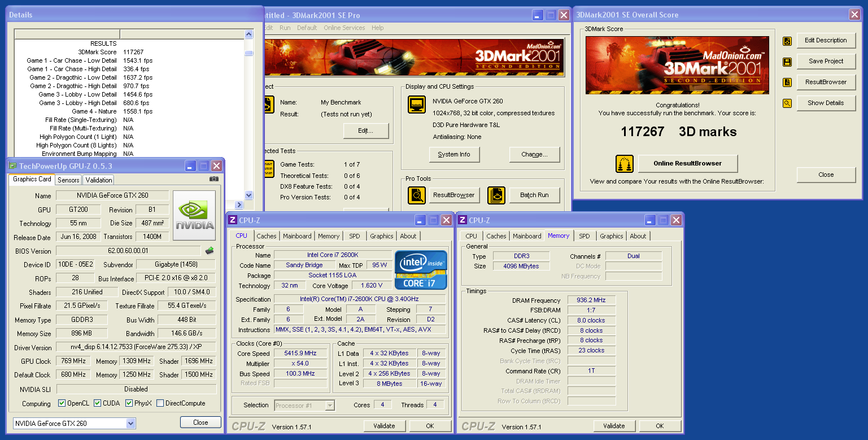Click the Close button in GPU-Z
The width and height of the screenshot is (868, 440).
click(x=200, y=422)
